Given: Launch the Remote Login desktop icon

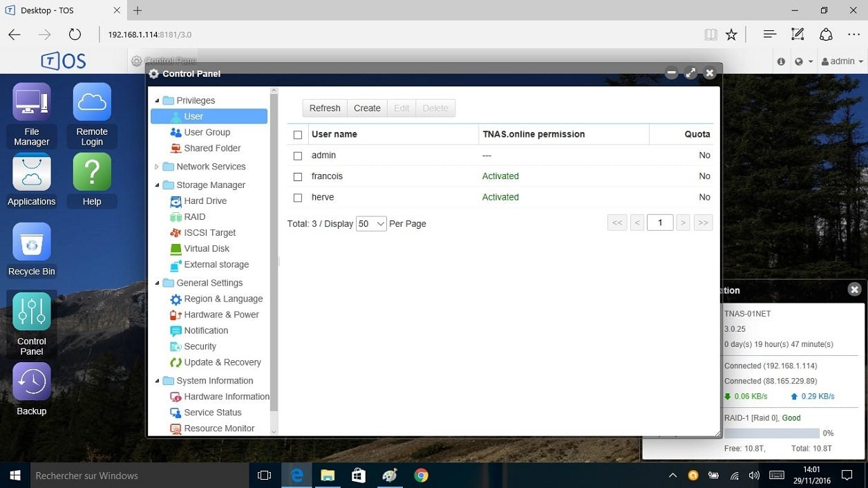Looking at the screenshot, I should (x=92, y=115).
